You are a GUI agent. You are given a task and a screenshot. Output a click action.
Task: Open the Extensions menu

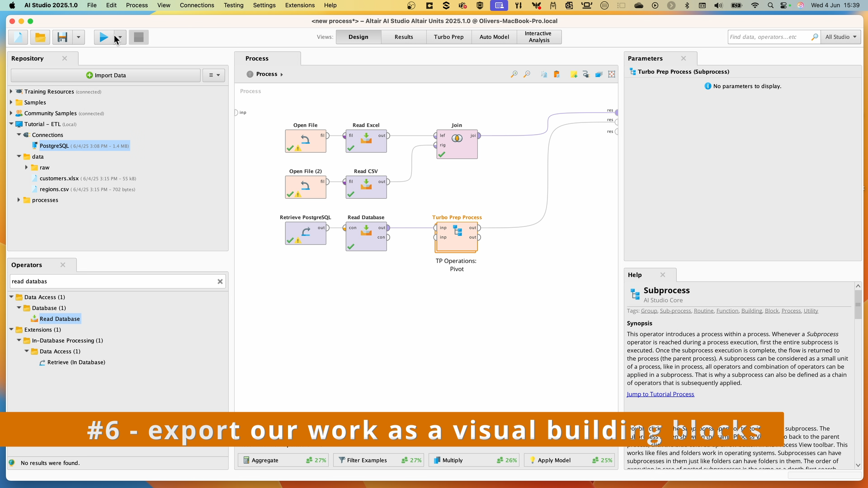[299, 5]
